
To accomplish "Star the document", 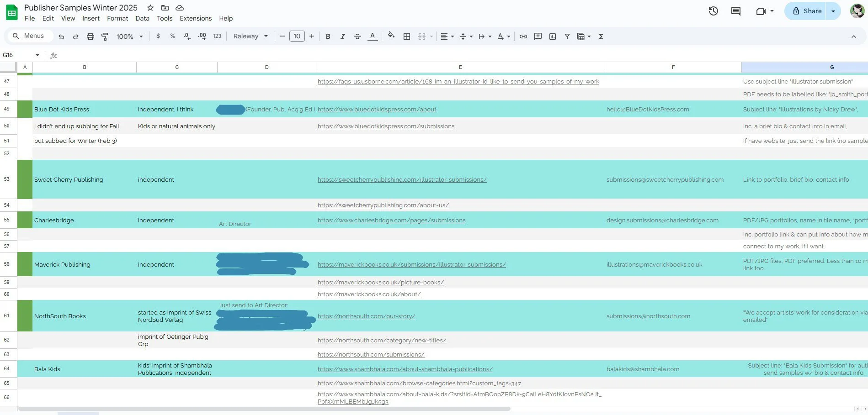I will (150, 8).
